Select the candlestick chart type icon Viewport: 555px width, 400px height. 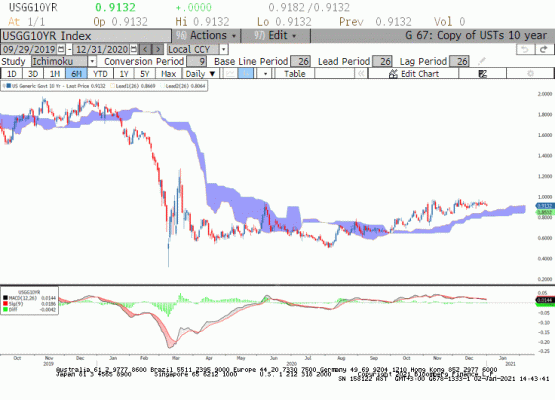[246, 74]
